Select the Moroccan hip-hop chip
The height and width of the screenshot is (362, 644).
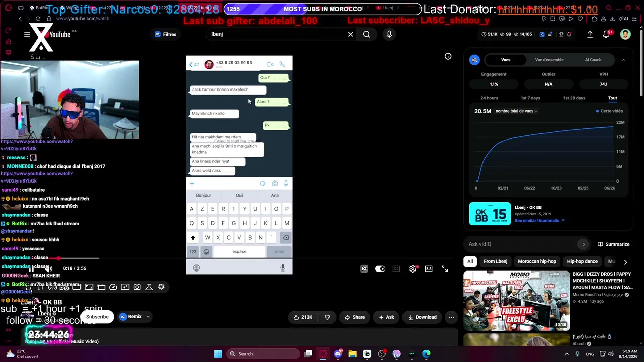tap(537, 261)
